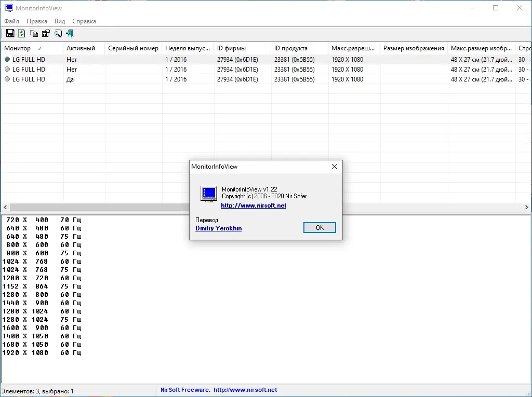Click the Copy selected items toolbar icon
Image resolution: width=532 pixels, height=397 pixels.
[34, 33]
